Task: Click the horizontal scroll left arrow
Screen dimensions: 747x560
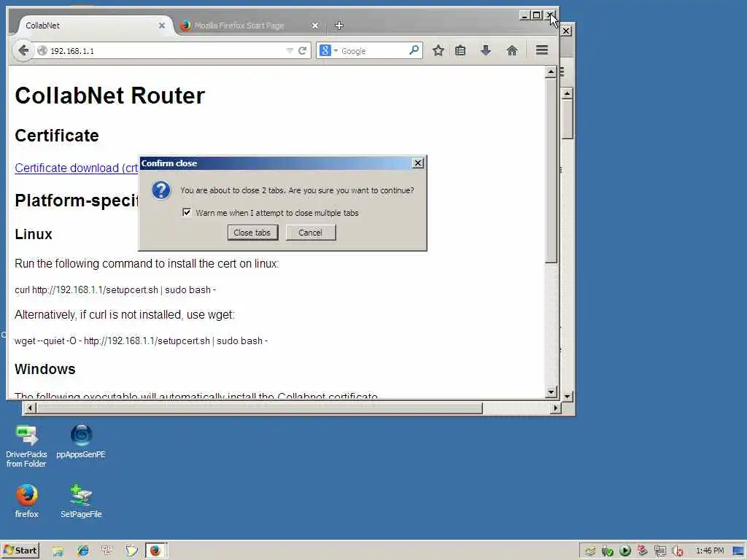Action: tap(30, 408)
